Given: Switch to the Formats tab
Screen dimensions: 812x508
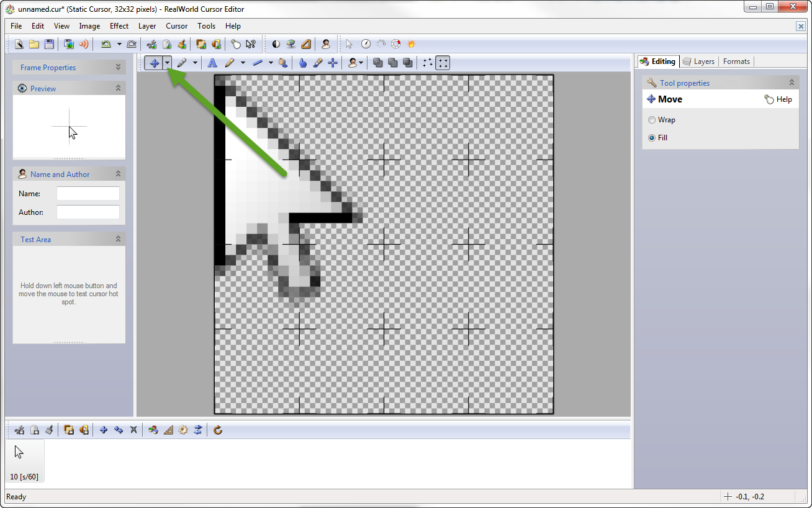Looking at the screenshot, I should [x=736, y=61].
